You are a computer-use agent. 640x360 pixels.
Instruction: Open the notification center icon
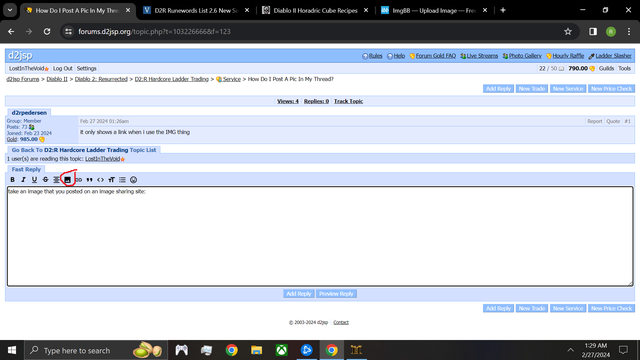[623, 350]
